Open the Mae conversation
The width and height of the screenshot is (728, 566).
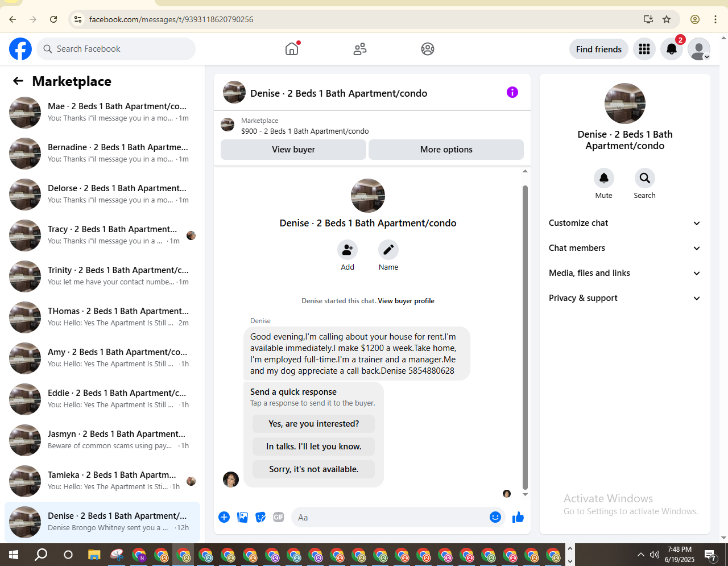pos(102,113)
